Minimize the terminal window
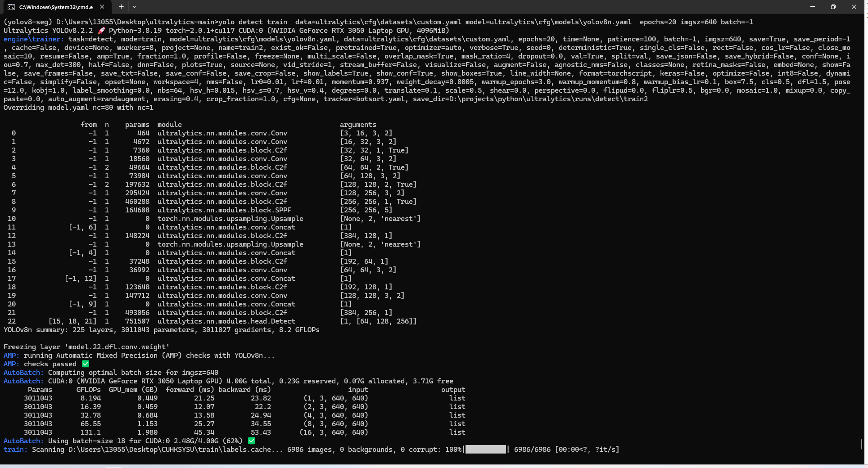The width and height of the screenshot is (868, 468). [x=813, y=7]
